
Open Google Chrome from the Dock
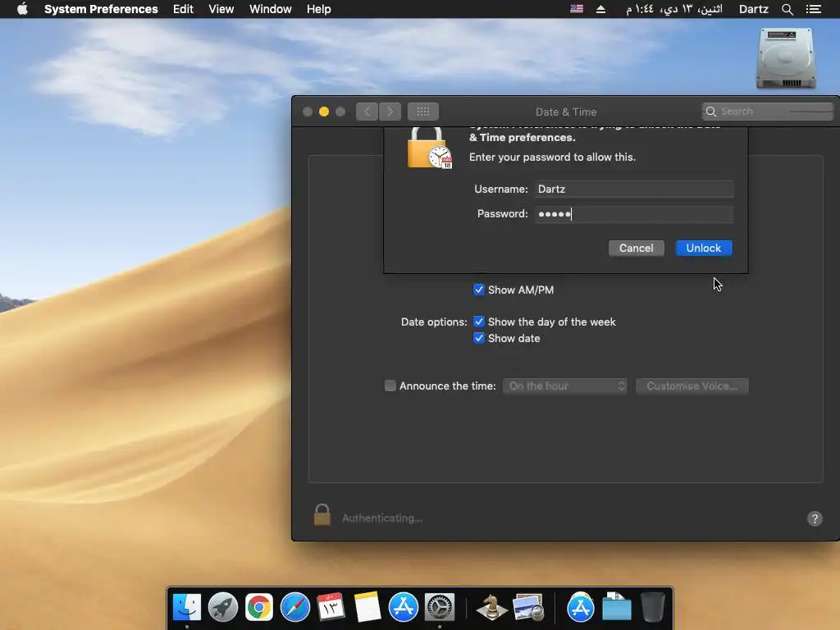point(258,607)
